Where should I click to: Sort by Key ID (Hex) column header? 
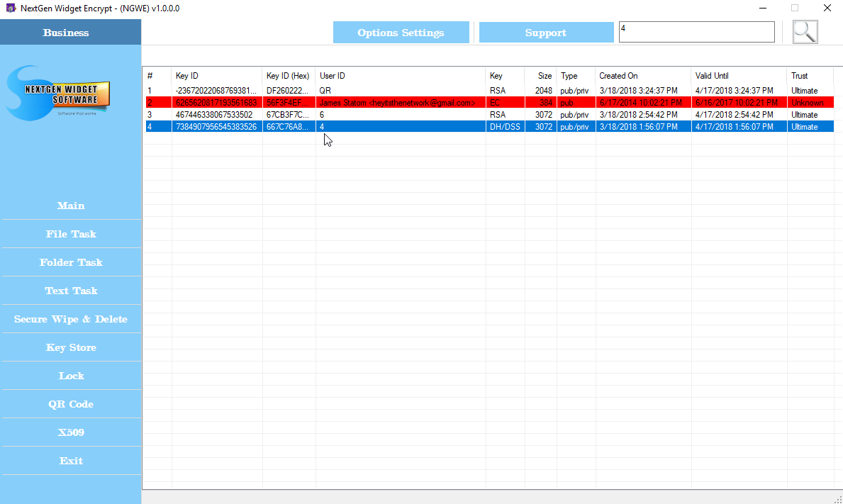click(x=289, y=76)
